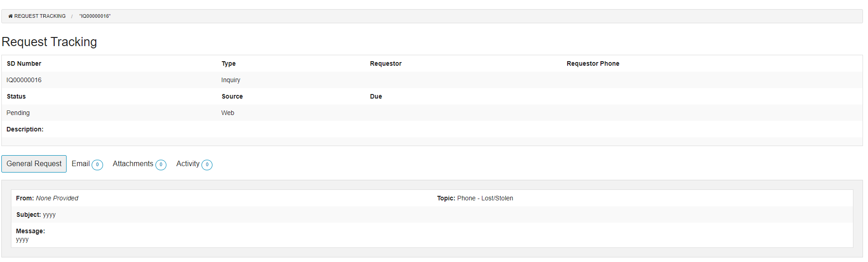868x262 pixels.
Task: Open the REQUEST TRACKING breadcrumb link
Action: [40, 16]
